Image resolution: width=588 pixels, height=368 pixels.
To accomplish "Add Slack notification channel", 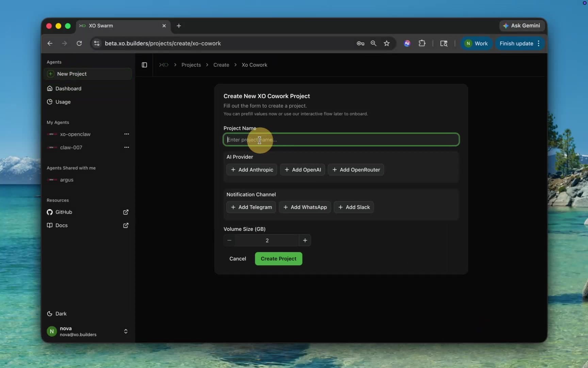I will click(x=354, y=207).
